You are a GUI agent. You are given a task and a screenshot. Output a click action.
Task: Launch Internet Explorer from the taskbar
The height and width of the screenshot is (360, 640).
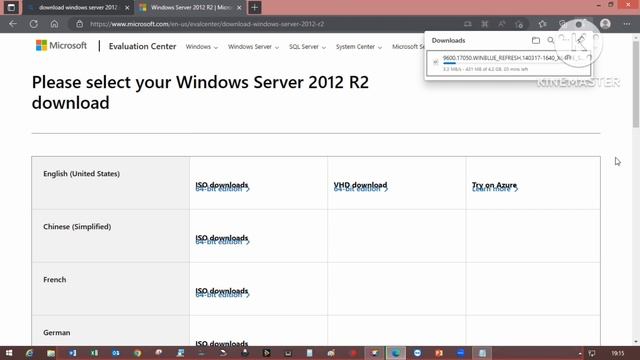(x=29, y=353)
